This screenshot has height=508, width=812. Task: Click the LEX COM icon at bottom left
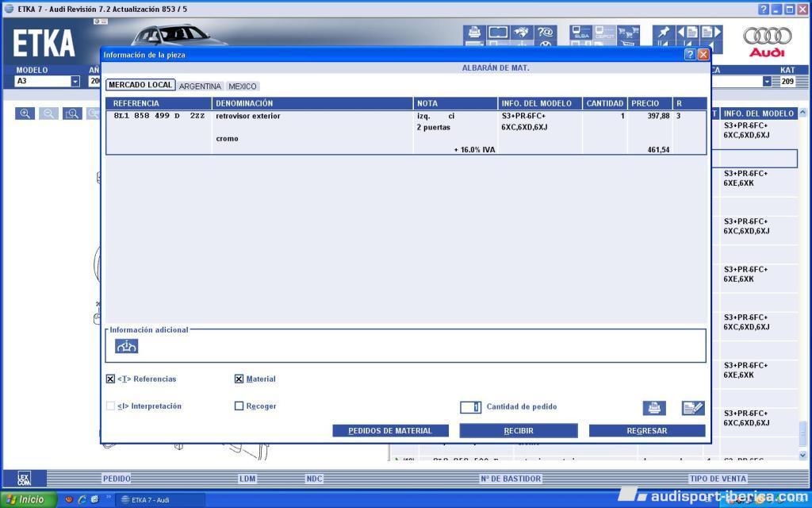coord(25,478)
